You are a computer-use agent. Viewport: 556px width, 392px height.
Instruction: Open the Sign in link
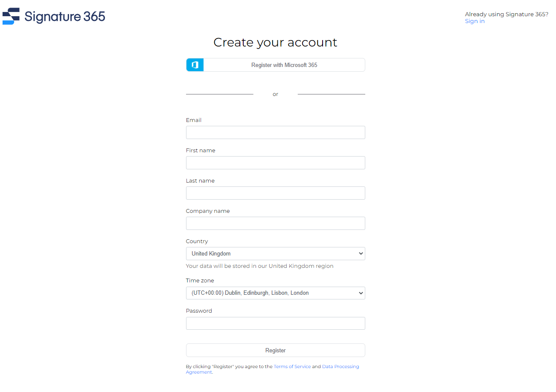474,21
